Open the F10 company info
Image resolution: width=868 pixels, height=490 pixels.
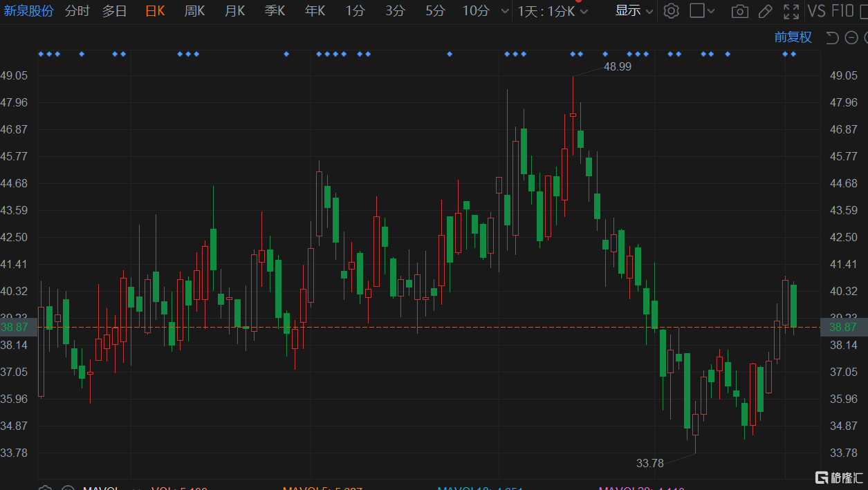[x=842, y=11]
